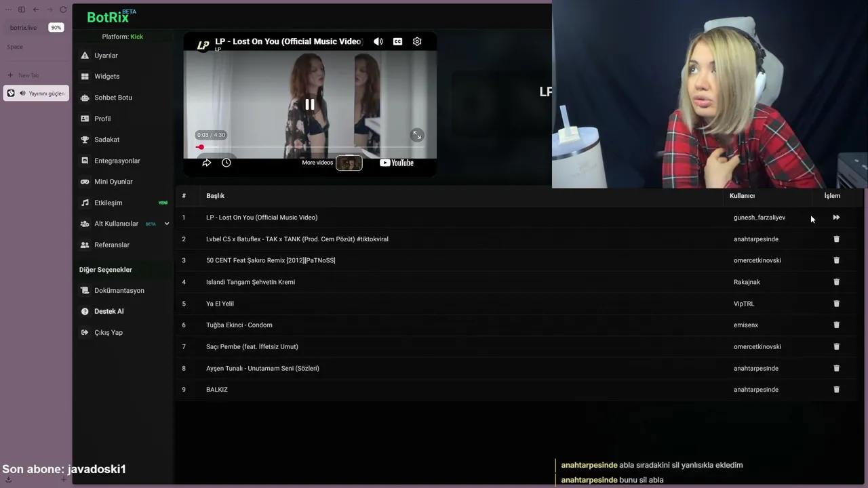Reset the 90% zoom badge
The image size is (868, 488).
coord(56,28)
